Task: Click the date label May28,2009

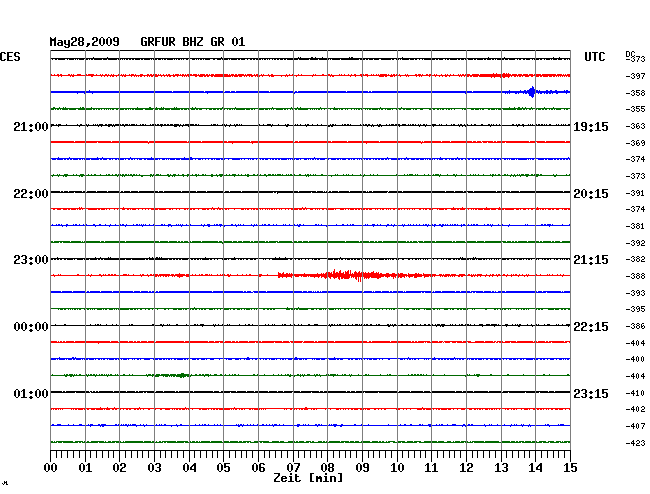Action: pos(85,42)
